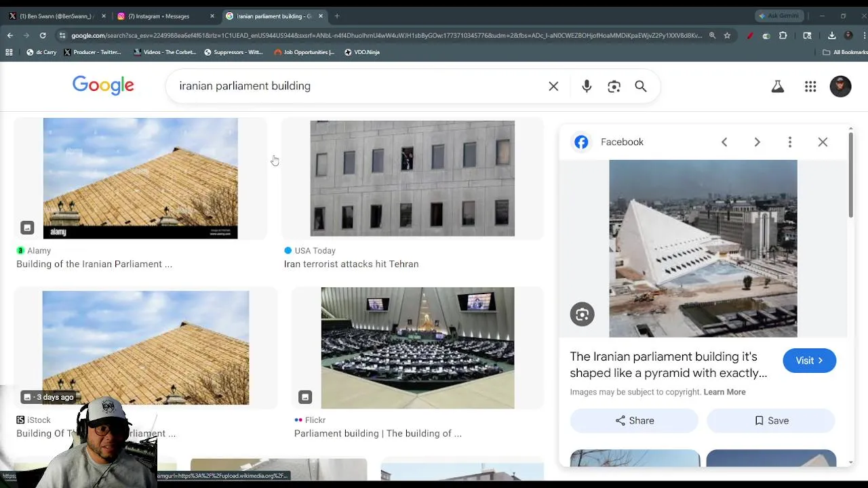Submit search with the magnifying glass icon
This screenshot has height=488, width=868.
[x=641, y=86]
